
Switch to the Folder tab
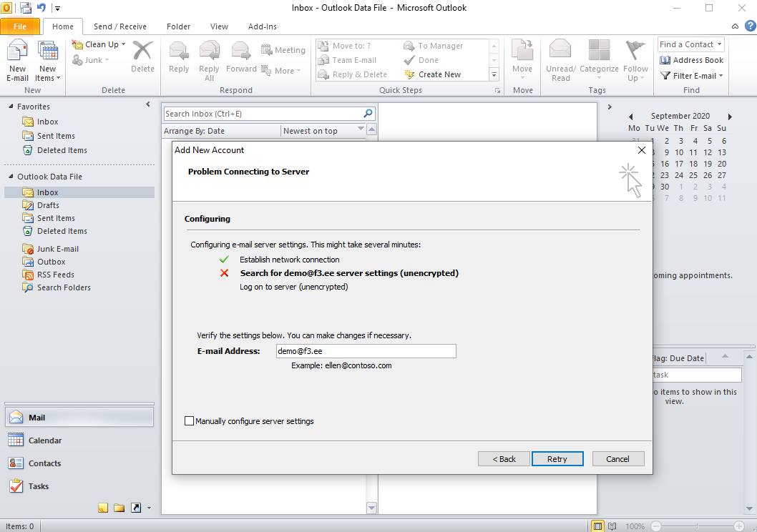click(x=178, y=26)
